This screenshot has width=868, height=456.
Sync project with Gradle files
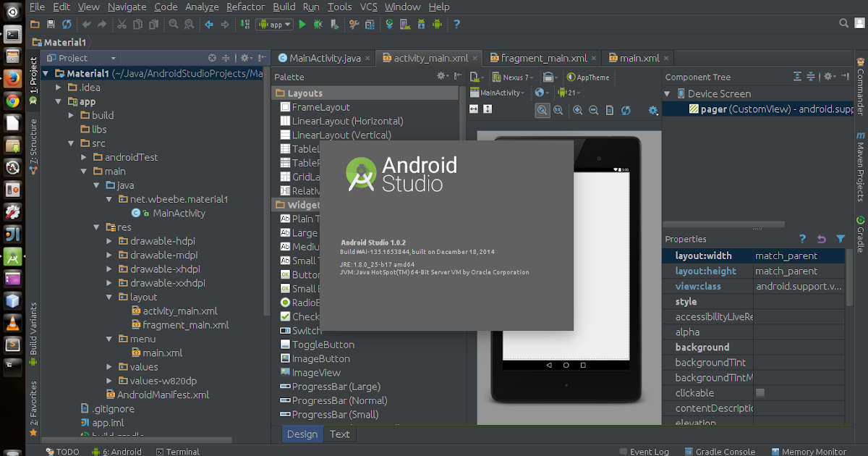pyautogui.click(x=389, y=24)
